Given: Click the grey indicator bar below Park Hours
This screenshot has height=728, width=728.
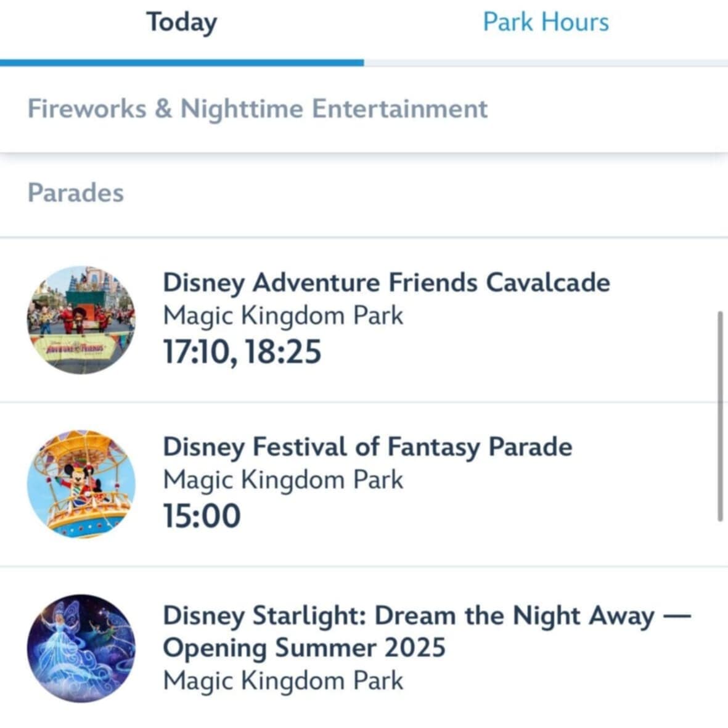Looking at the screenshot, I should [x=546, y=63].
